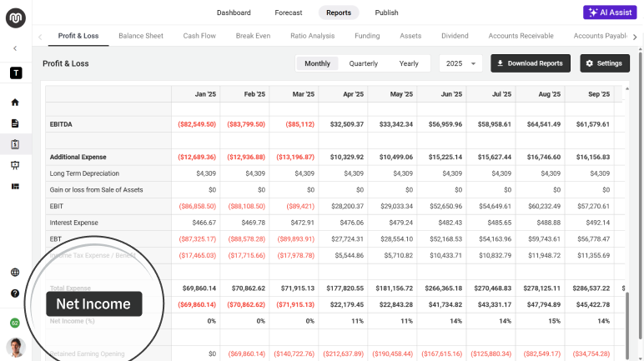Open the document page sidebar icon
This screenshot has height=361, width=644.
(x=15, y=123)
